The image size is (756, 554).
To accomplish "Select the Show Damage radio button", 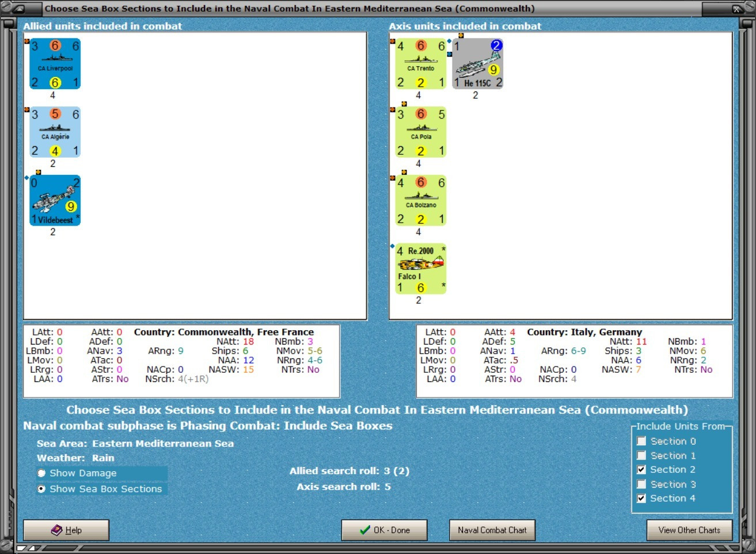I will click(41, 473).
